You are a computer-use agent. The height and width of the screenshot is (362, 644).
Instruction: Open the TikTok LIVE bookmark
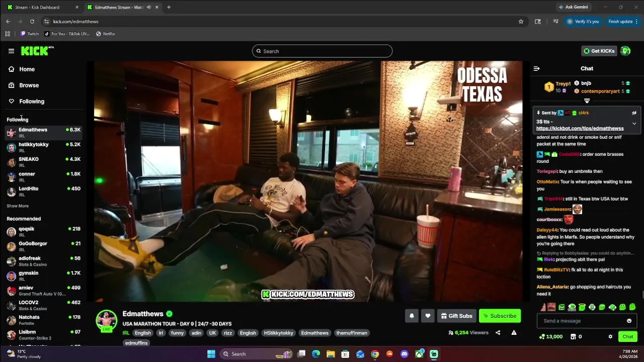pyautogui.click(x=67, y=34)
